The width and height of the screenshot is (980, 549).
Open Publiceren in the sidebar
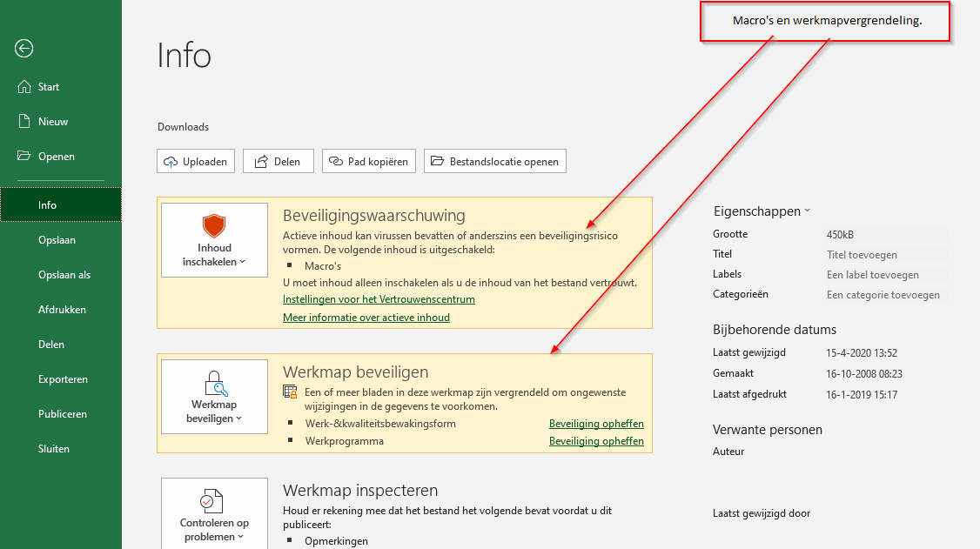[61, 413]
